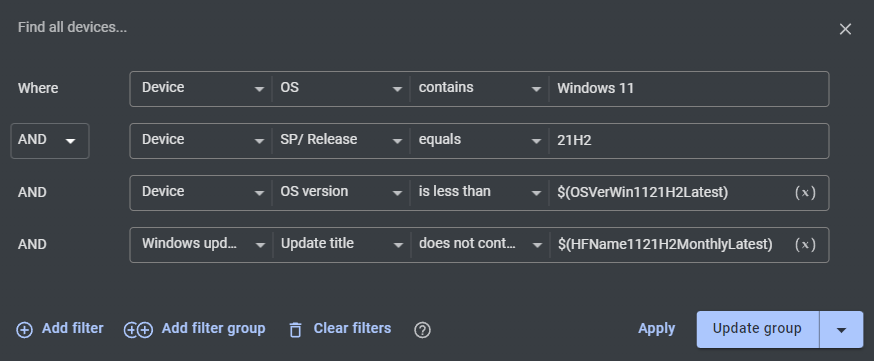
Task: Open the Update group split-button arrow
Action: 841,330
